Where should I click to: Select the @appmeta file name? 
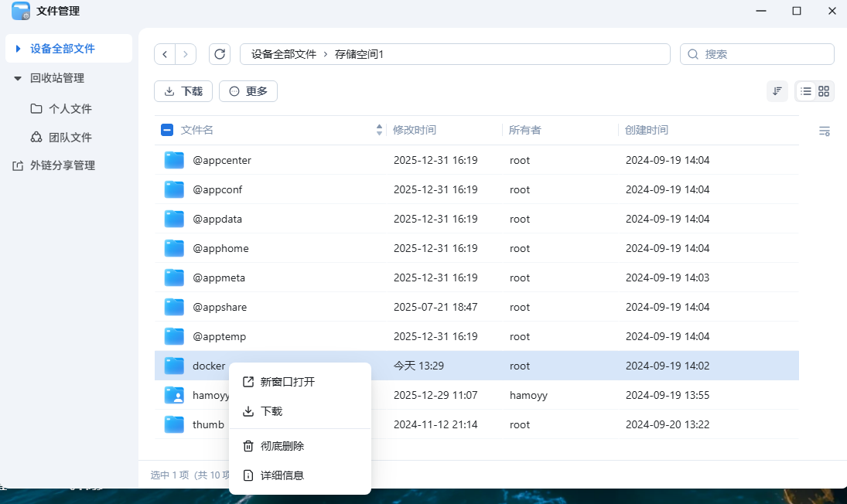coord(219,278)
